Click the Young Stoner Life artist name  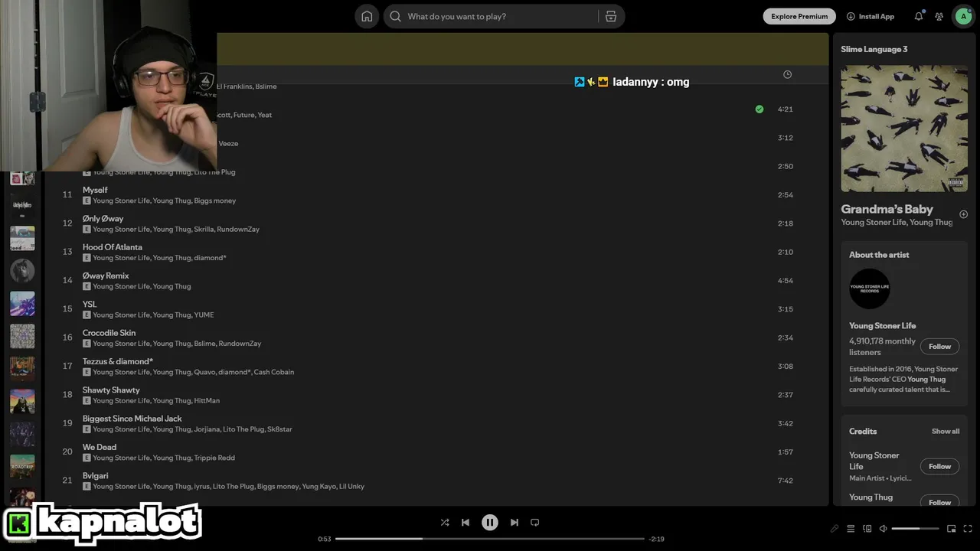(x=882, y=326)
